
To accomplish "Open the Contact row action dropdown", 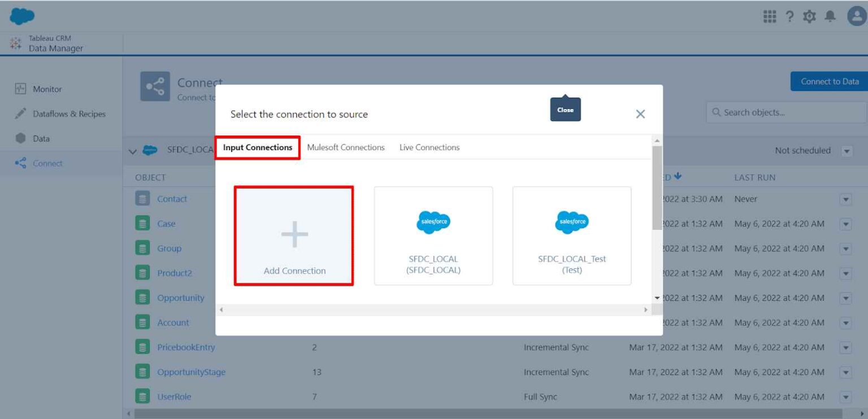I will 846,199.
